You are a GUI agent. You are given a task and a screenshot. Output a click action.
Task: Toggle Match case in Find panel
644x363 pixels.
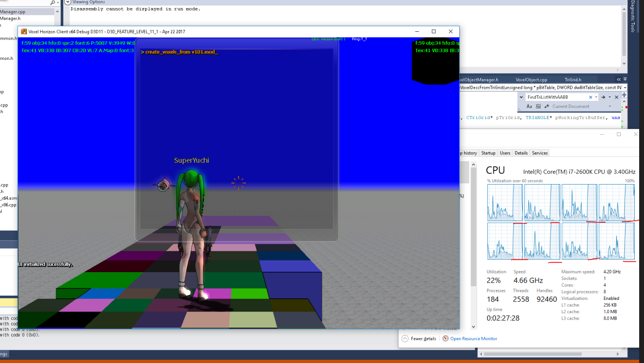coord(529,107)
